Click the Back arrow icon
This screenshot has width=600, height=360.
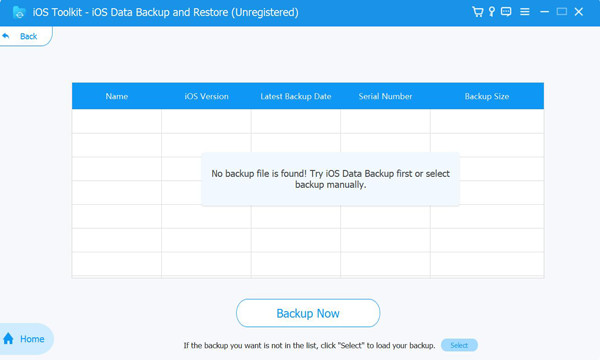pyautogui.click(x=6, y=36)
